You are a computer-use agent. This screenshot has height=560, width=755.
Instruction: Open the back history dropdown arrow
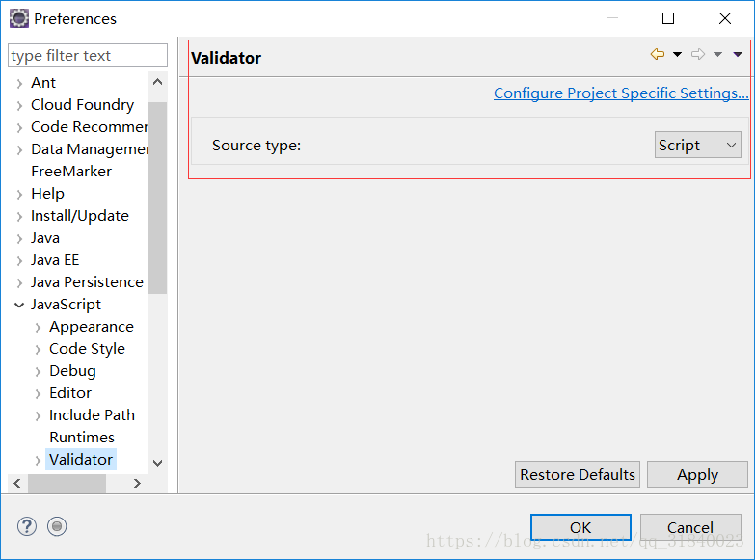click(677, 54)
